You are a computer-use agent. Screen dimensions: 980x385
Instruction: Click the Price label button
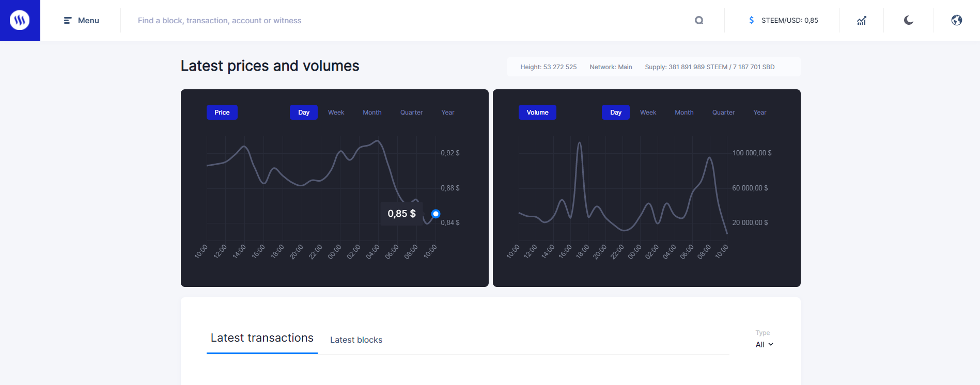pos(222,113)
